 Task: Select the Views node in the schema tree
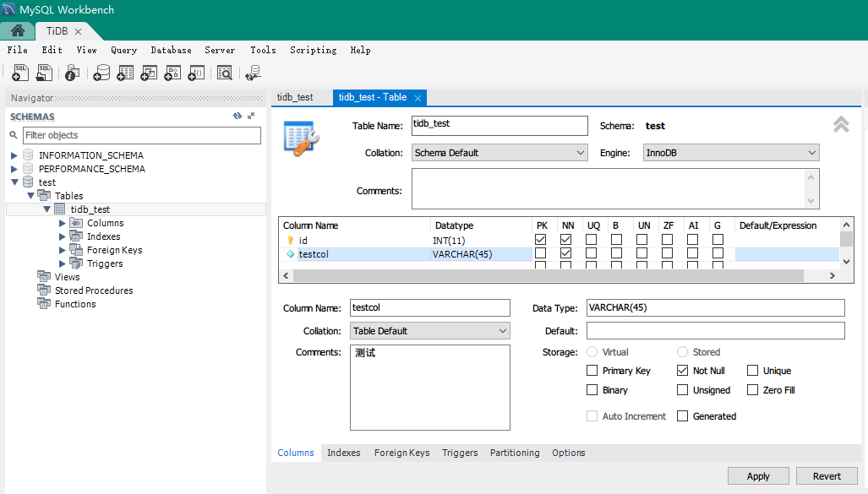[67, 277]
